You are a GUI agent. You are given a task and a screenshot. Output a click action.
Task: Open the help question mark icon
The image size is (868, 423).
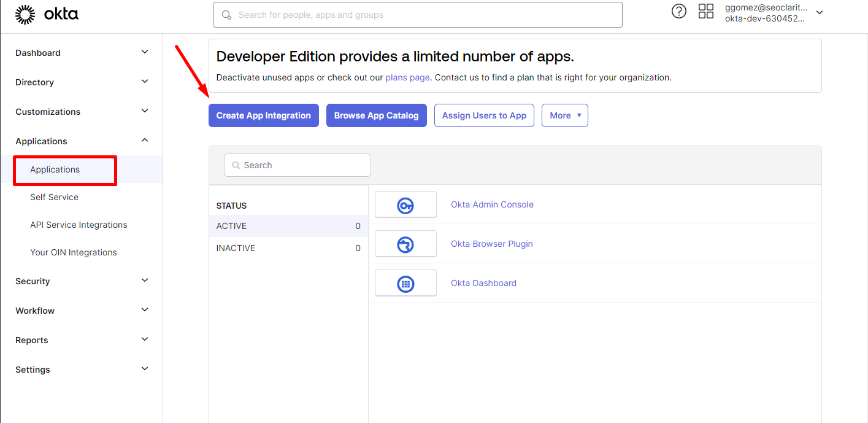coord(679,12)
